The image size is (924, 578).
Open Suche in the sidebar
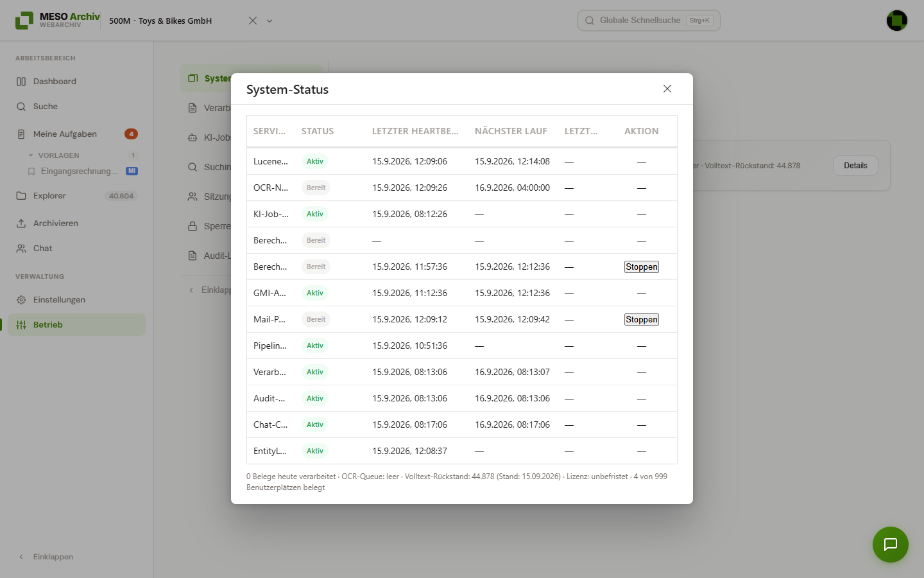pyautogui.click(x=77, y=107)
